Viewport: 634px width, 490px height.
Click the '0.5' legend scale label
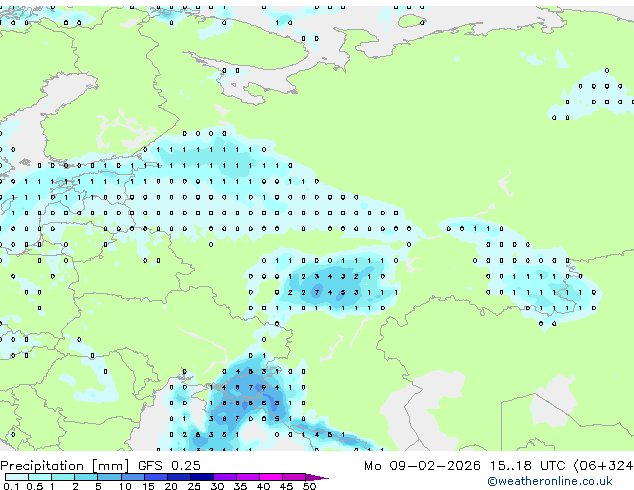tap(35, 486)
